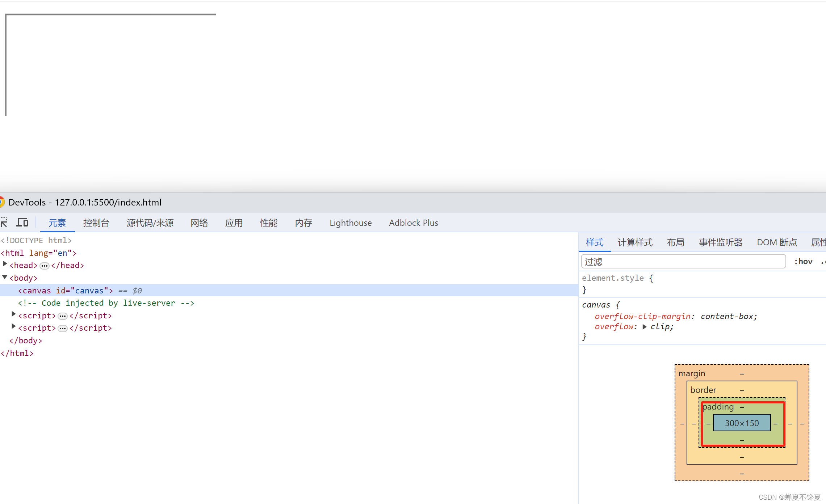
Task: Click the ellipsis badge in second script
Action: click(x=63, y=329)
